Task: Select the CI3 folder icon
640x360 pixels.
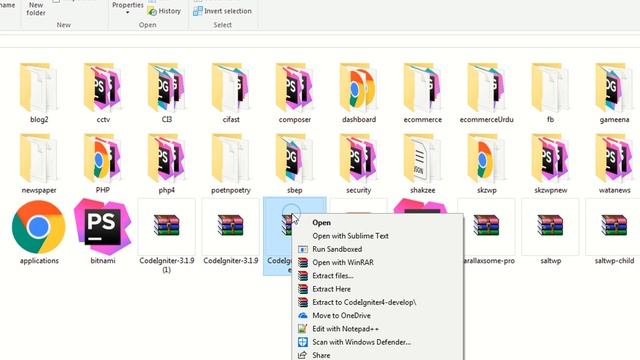Action: click(167, 87)
